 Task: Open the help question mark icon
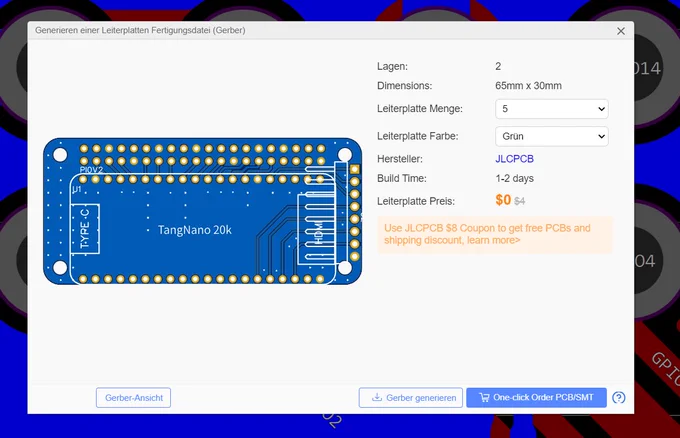[618, 398]
